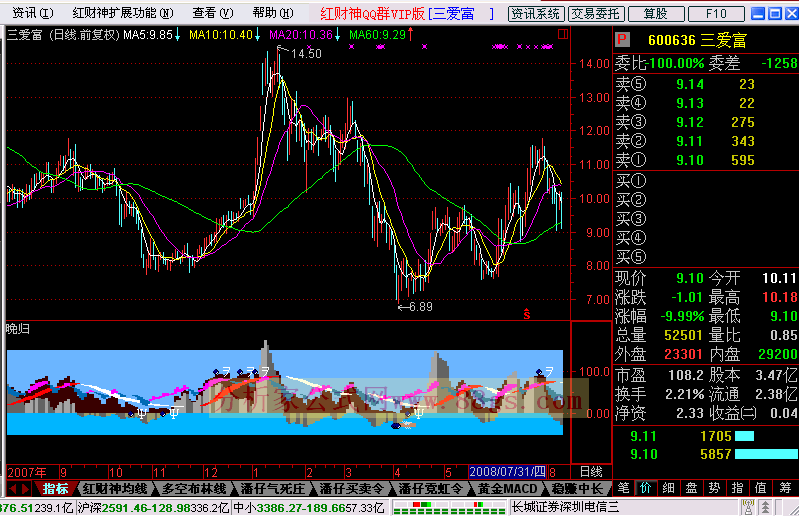
Task: Click the server indicator lights in status bar
Action: coord(449,507)
